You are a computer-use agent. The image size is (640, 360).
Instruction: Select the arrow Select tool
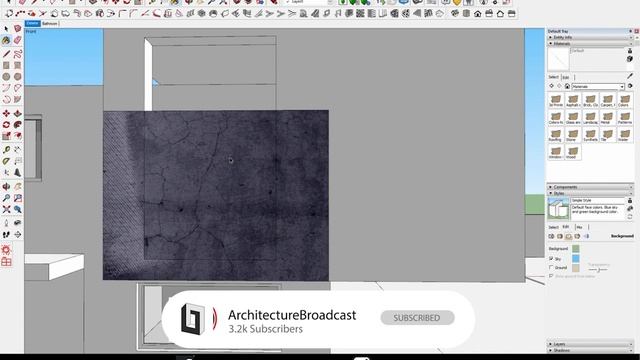coord(6,29)
